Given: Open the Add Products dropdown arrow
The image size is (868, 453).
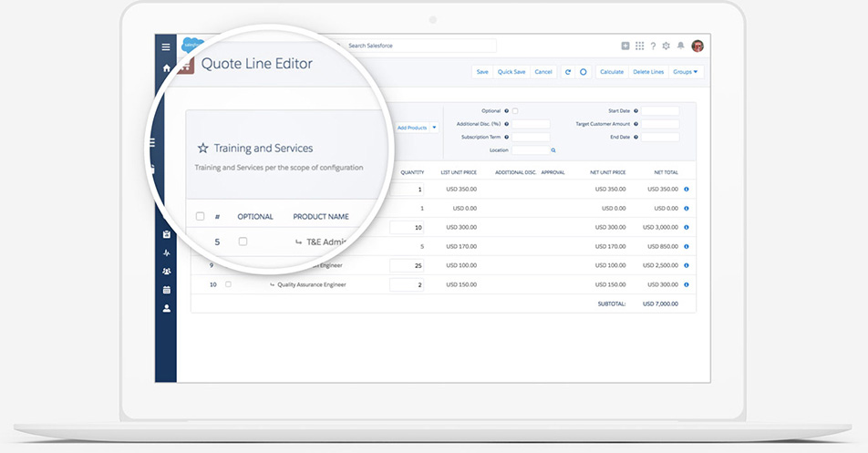Looking at the screenshot, I should coord(435,129).
